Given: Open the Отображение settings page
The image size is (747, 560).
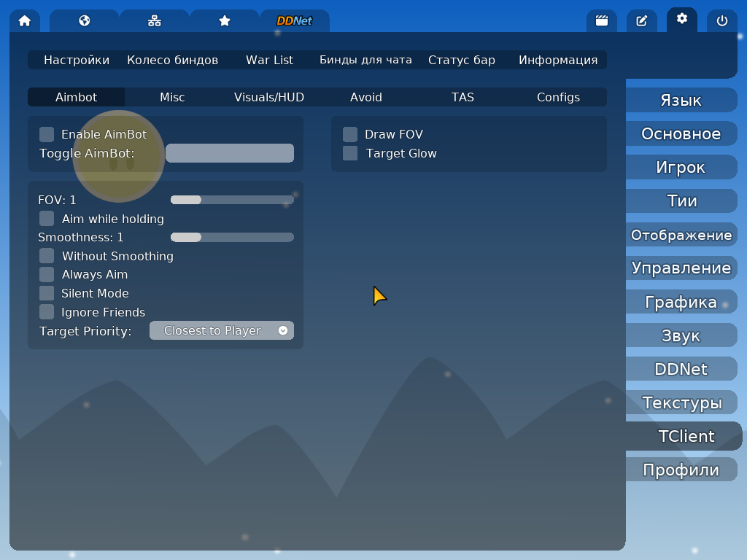Looking at the screenshot, I should coord(681,235).
